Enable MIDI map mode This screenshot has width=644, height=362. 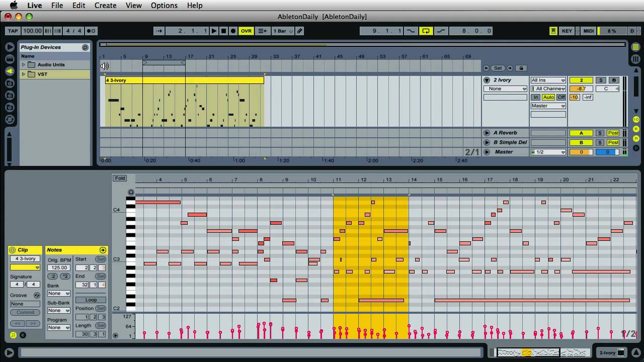588,31
